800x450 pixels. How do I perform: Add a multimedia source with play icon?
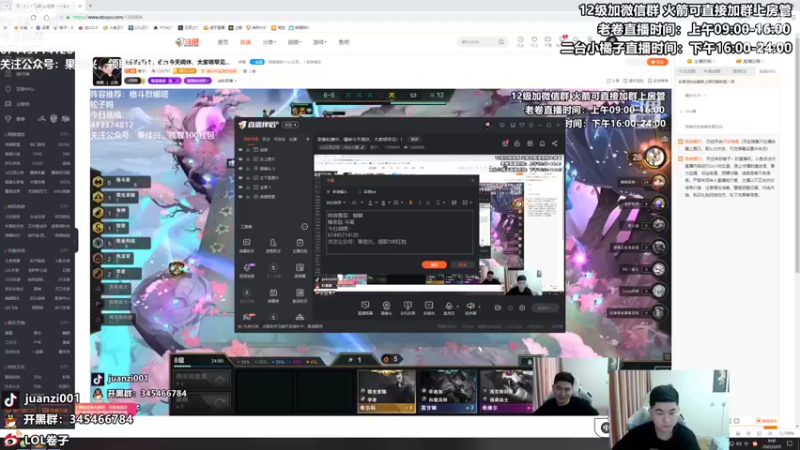[429, 308]
